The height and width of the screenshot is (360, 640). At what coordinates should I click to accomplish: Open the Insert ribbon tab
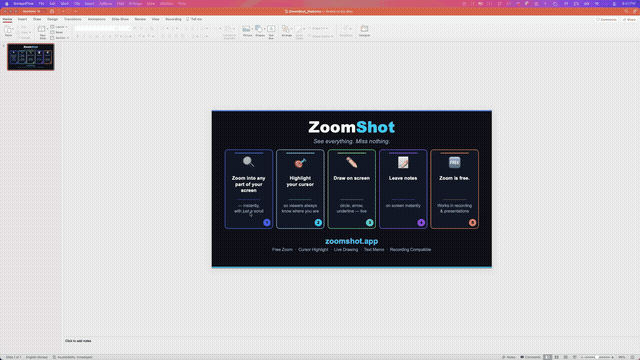click(x=22, y=19)
